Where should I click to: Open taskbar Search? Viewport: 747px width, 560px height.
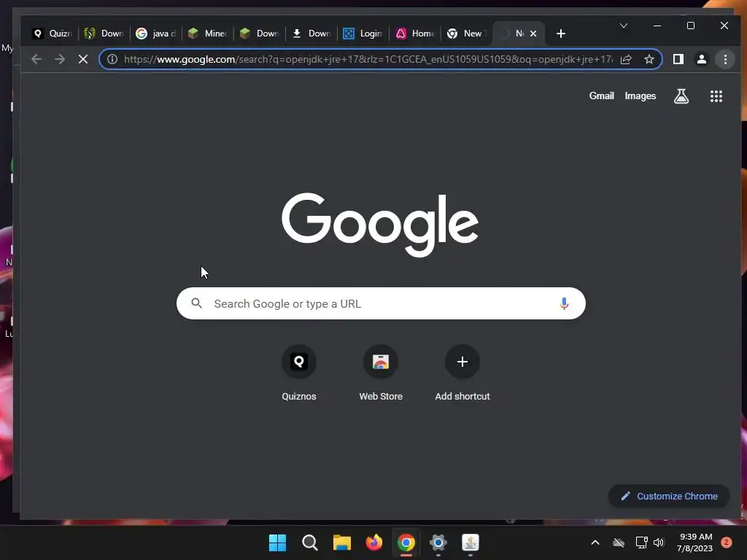click(x=309, y=542)
